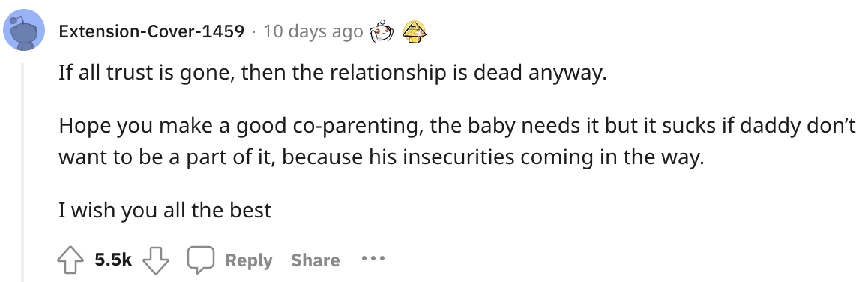This screenshot has width=868, height=282.
Task: Open the commenter's default Snoo avatar
Action: coord(24,31)
